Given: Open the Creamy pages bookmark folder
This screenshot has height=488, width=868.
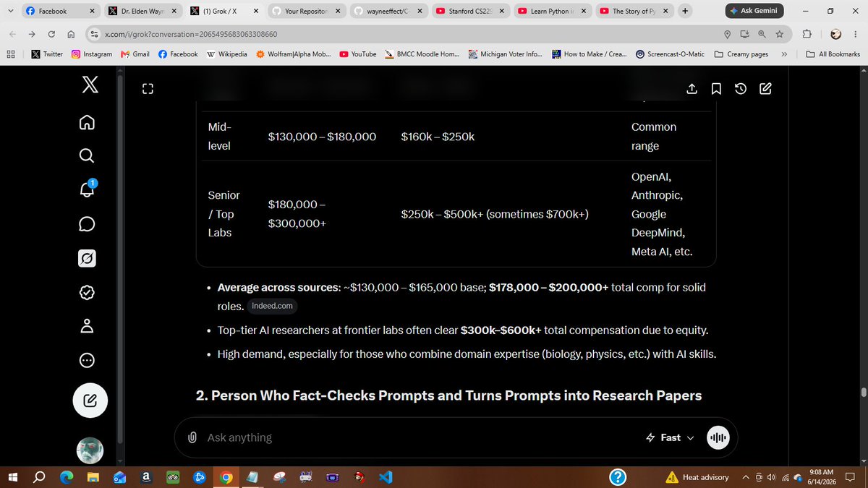Looking at the screenshot, I should tap(741, 54).
